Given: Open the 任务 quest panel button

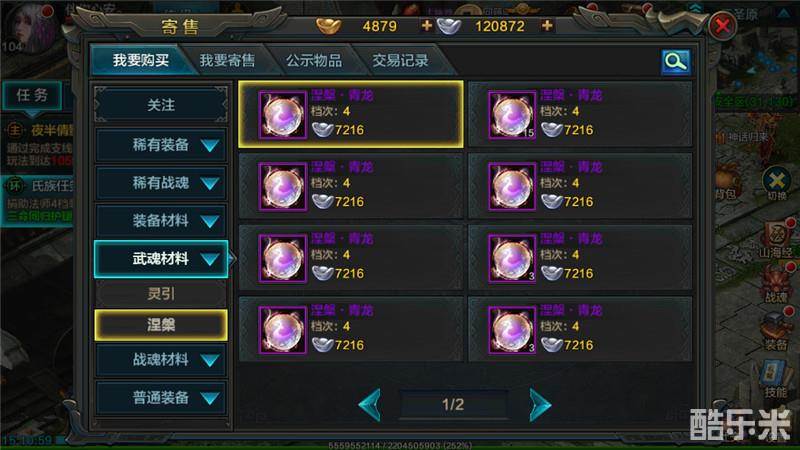Looking at the screenshot, I should point(32,95).
